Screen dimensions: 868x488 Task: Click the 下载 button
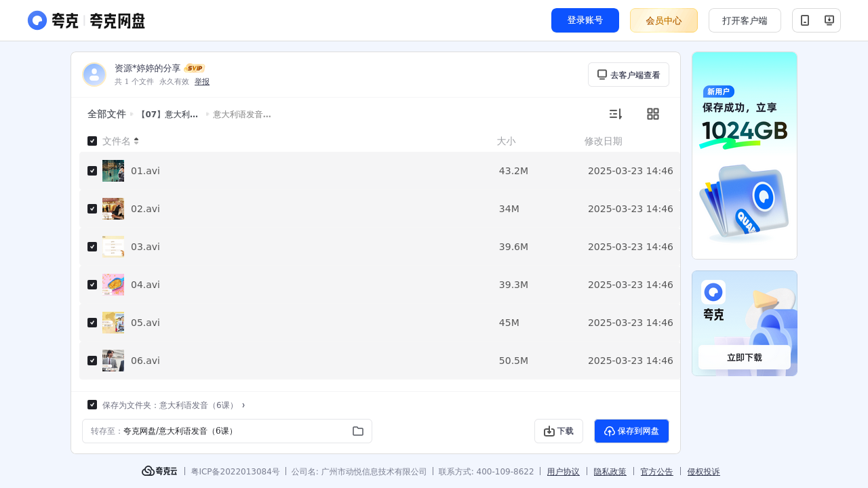pyautogui.click(x=559, y=431)
